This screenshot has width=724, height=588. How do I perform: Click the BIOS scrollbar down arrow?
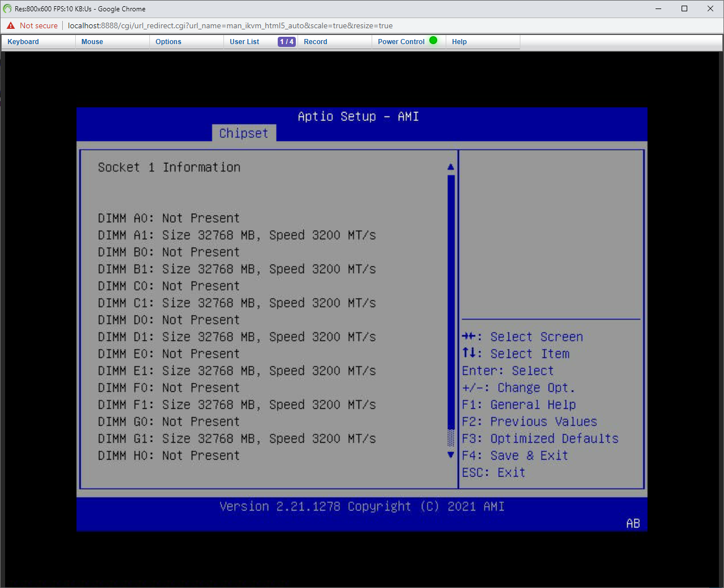pyautogui.click(x=451, y=455)
